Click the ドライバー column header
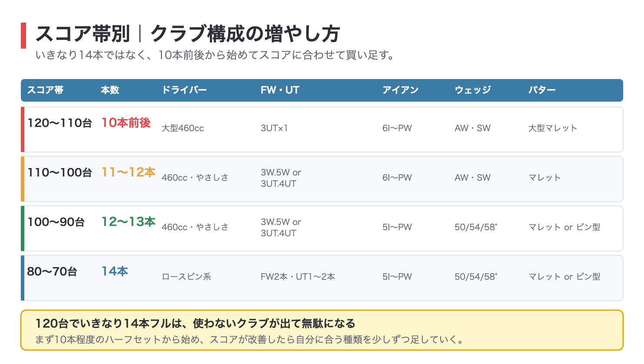644x364 pixels. pyautogui.click(x=184, y=90)
